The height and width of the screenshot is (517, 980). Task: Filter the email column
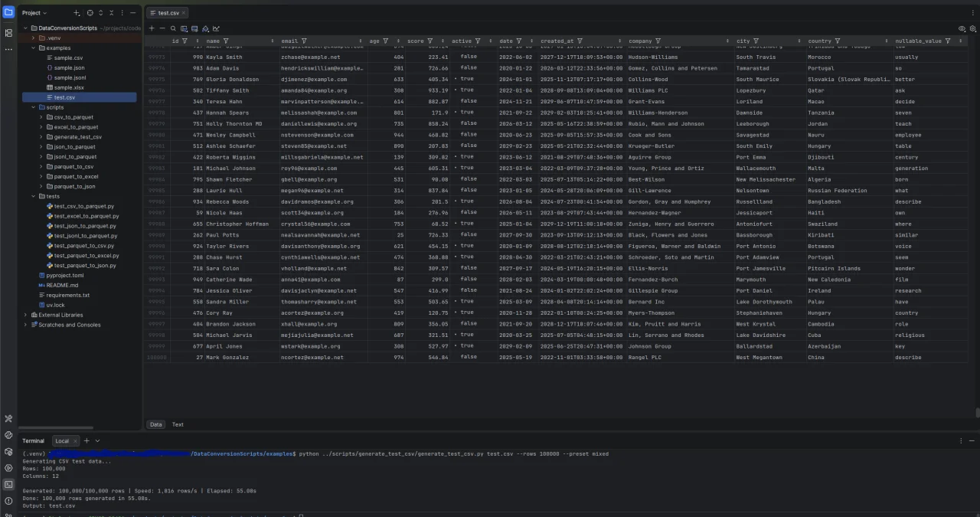304,41
